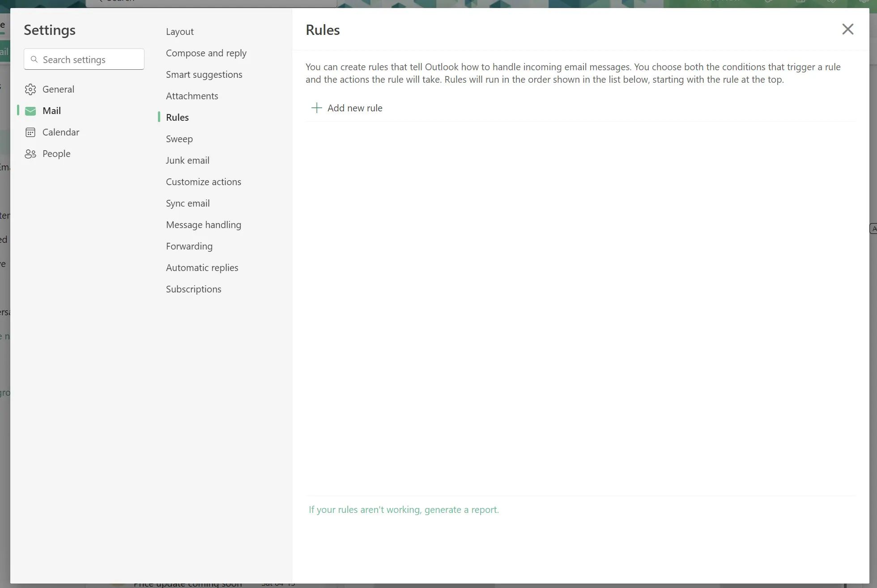Go to Smart suggestions
The image size is (877, 588).
(204, 75)
